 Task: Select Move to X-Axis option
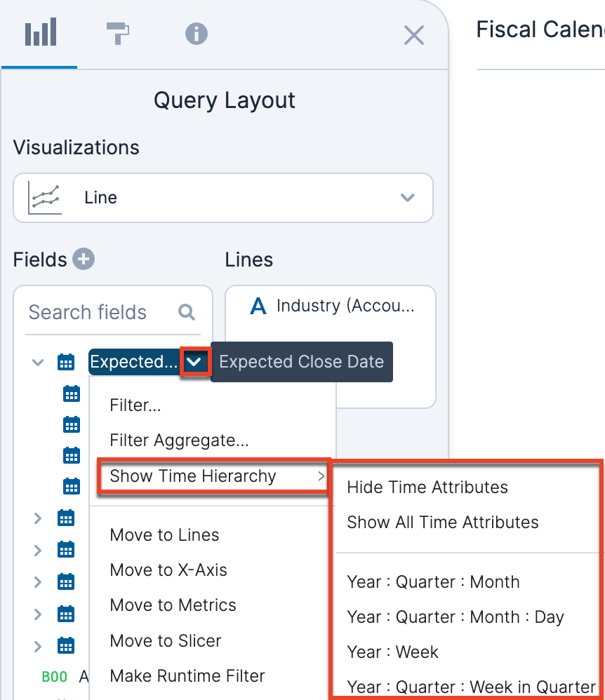point(168,570)
